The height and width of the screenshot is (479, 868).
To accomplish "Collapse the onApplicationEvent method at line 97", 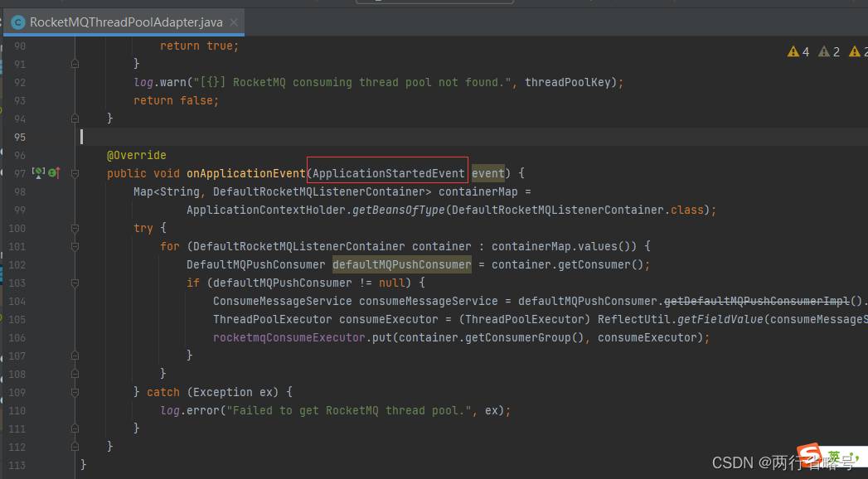I will 75,174.
